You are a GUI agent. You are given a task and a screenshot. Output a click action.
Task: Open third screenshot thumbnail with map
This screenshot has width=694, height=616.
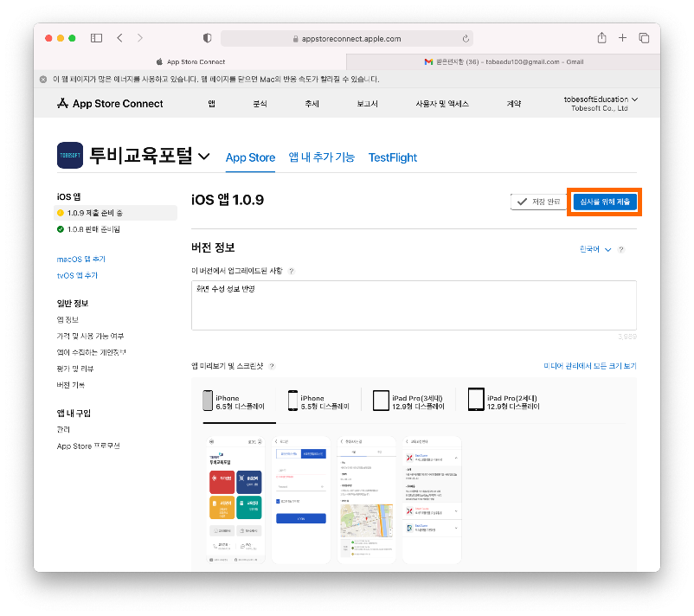[x=367, y=500]
